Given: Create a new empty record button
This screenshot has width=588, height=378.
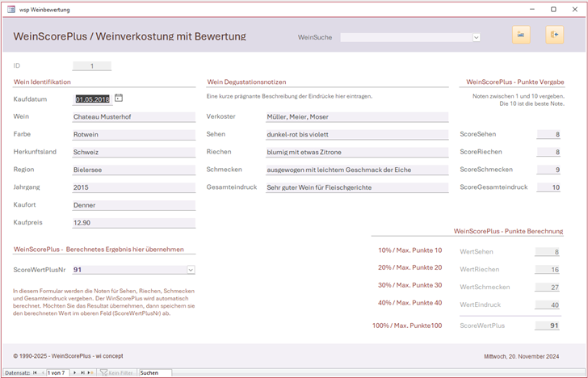Looking at the screenshot, I should [90, 373].
